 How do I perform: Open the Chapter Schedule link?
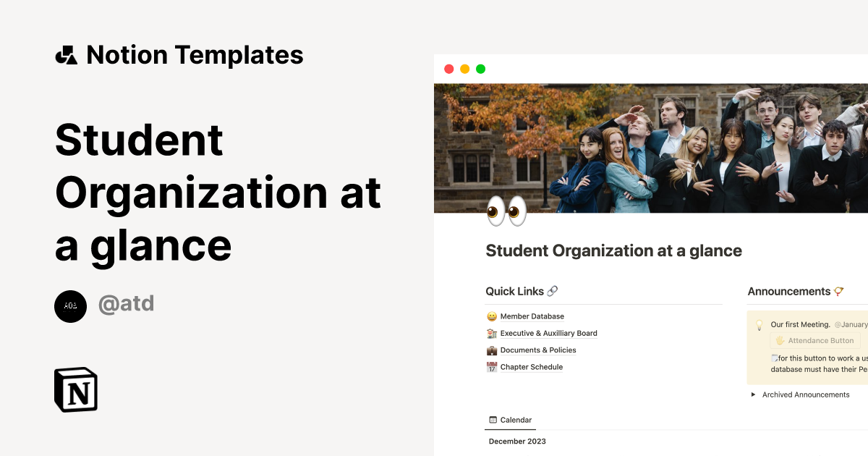[x=531, y=367]
